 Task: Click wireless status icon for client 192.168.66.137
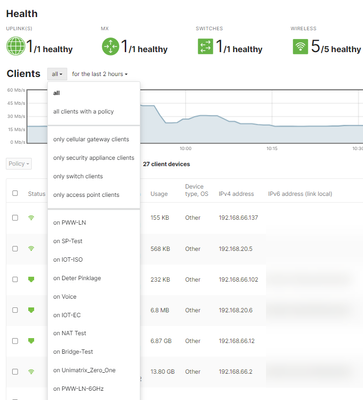click(31, 218)
